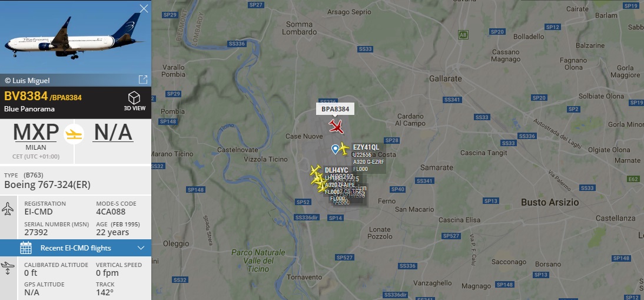Image resolution: width=644 pixels, height=300 pixels.
Task: Click the EZY41QL flight label on map
Action: click(366, 147)
